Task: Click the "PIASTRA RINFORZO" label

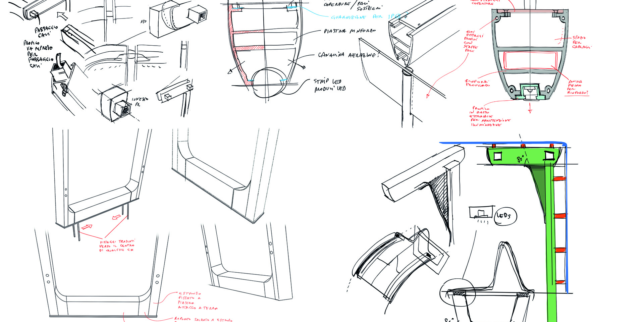Action: tap(350, 31)
